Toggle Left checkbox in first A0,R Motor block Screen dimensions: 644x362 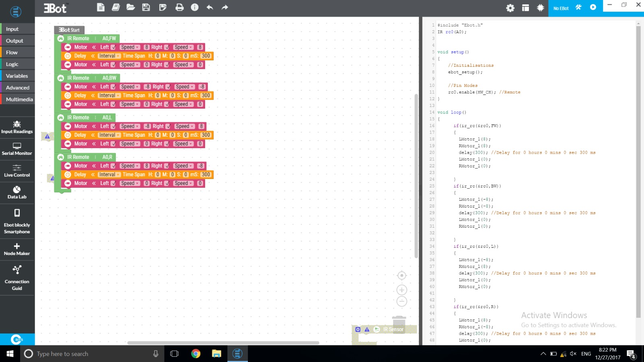pos(113,166)
